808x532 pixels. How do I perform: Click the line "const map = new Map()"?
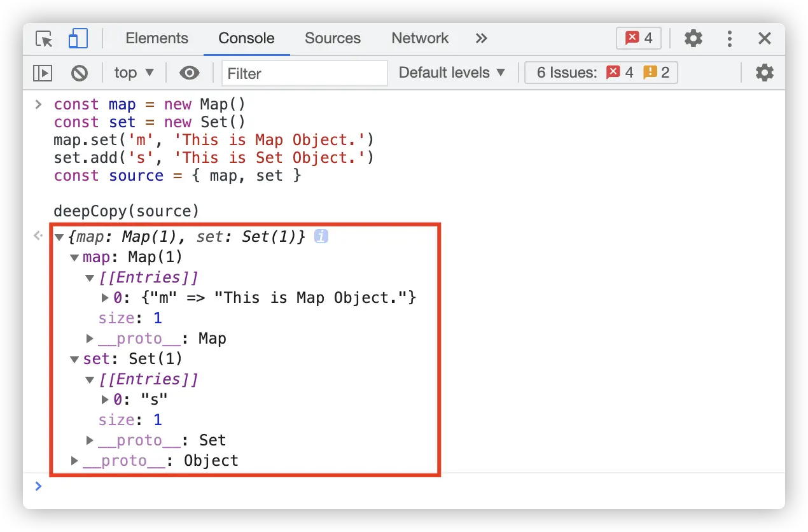point(150,104)
